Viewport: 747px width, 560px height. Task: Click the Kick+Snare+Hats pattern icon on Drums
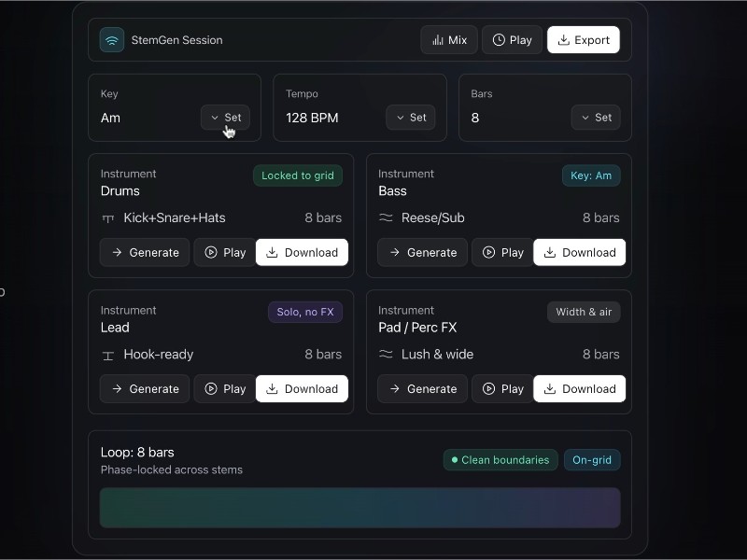110,217
